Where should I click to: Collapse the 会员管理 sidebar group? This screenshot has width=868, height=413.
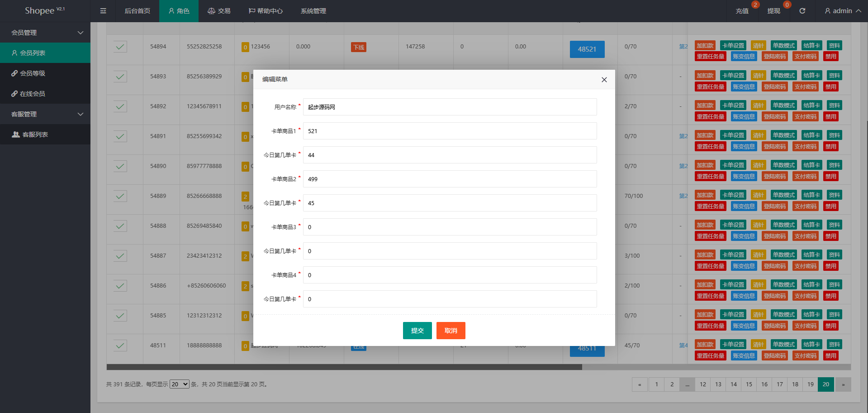point(45,33)
